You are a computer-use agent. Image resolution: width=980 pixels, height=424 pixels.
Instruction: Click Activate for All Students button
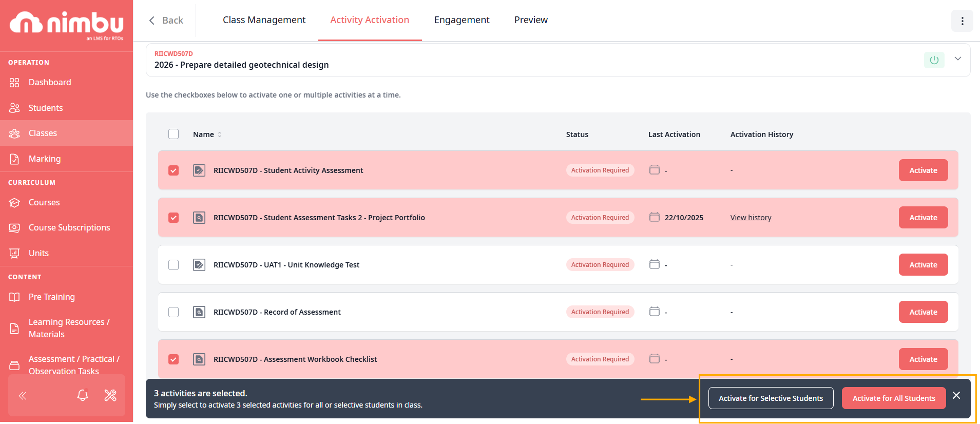(893, 398)
